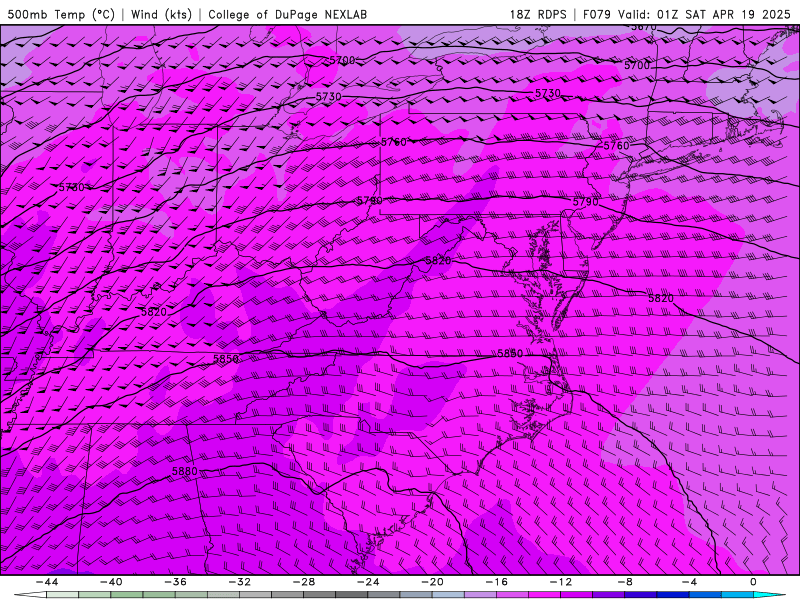Click the "500mb Temp (°C)" title text

[x=61, y=14]
